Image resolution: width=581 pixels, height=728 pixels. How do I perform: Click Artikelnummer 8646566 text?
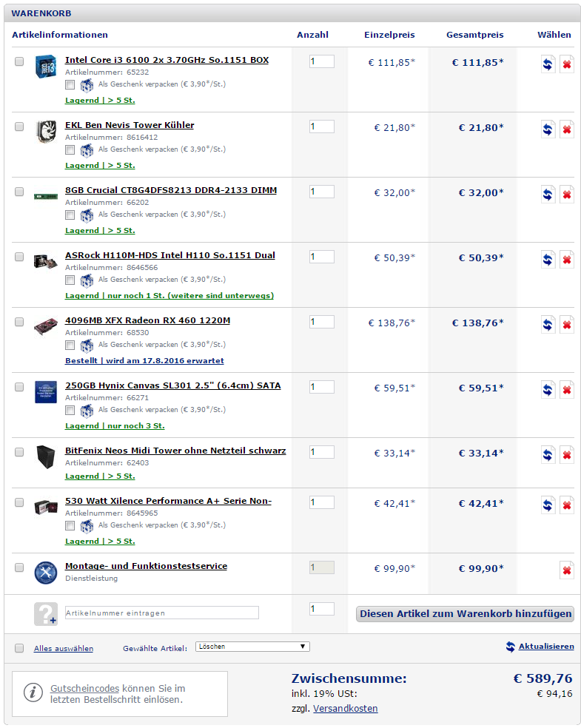(112, 267)
